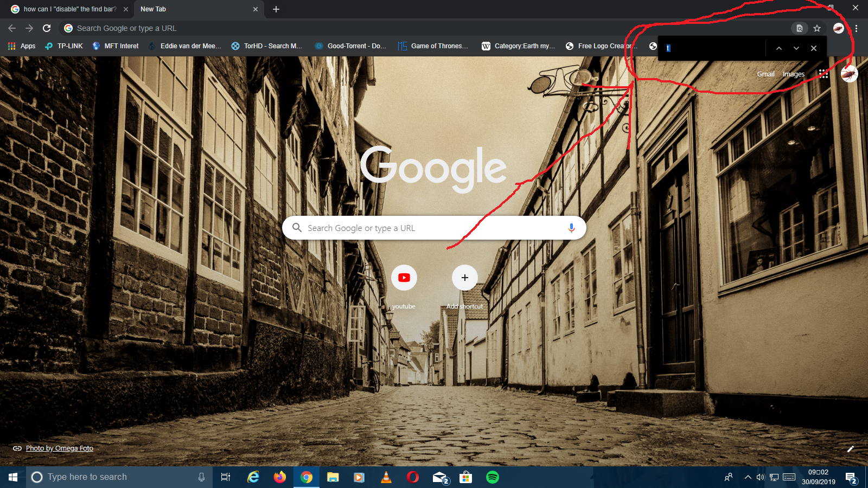Open Task View from taskbar
The height and width of the screenshot is (488, 868).
(226, 477)
